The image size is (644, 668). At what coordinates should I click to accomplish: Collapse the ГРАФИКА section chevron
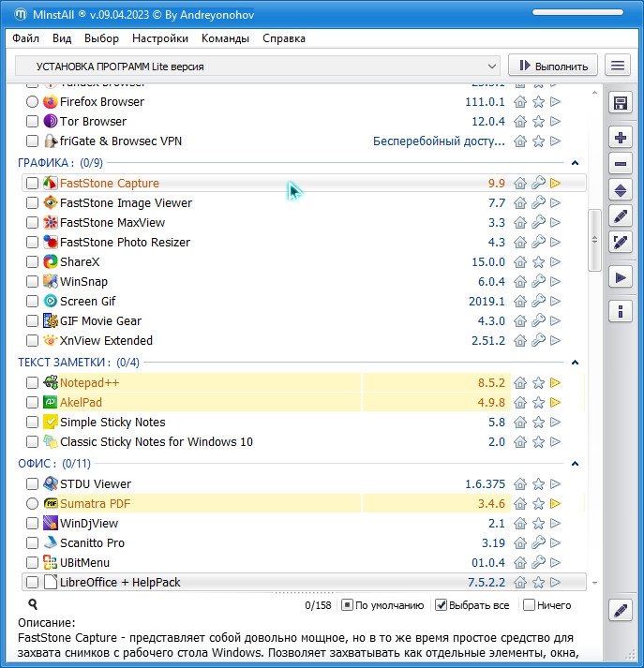[x=575, y=163]
